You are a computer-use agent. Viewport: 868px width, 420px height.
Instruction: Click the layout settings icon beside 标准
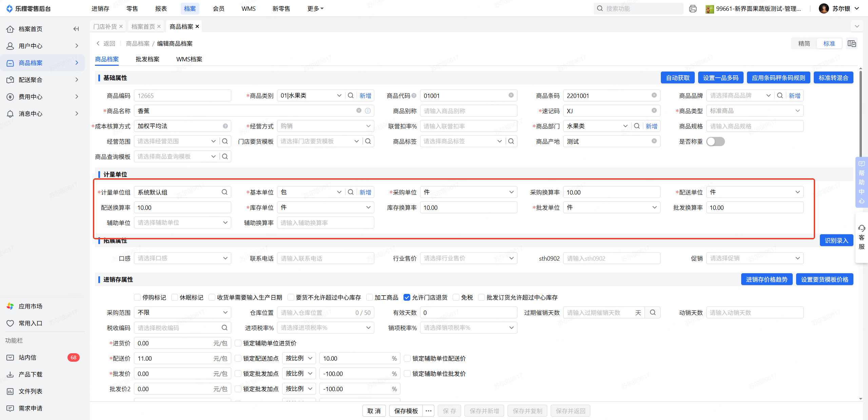click(x=852, y=43)
